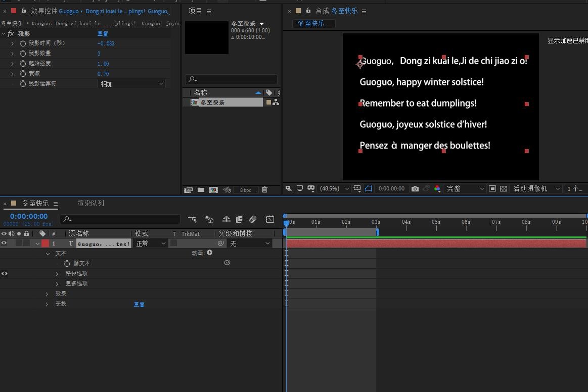The height and width of the screenshot is (392, 588).
Task: Open the parent 无 dropdown
Action: (250, 243)
